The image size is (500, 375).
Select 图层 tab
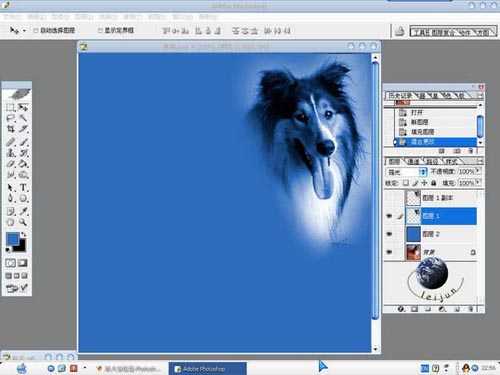click(x=394, y=162)
